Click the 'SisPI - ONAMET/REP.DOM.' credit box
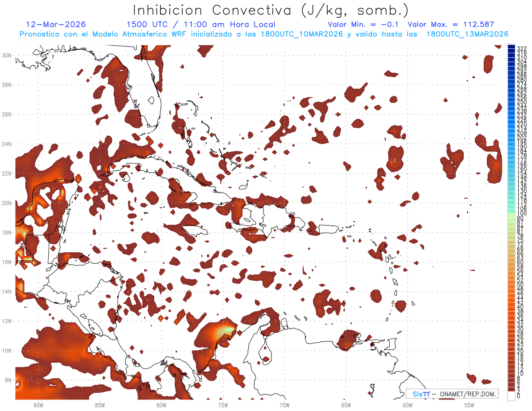Viewport: 532px width, 411px height. (x=452, y=394)
